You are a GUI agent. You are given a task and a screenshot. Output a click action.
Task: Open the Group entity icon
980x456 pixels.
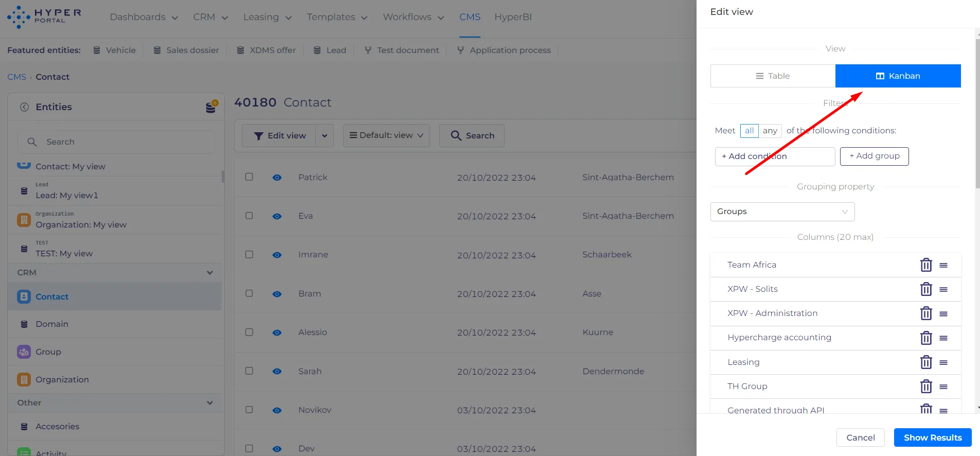coord(24,352)
